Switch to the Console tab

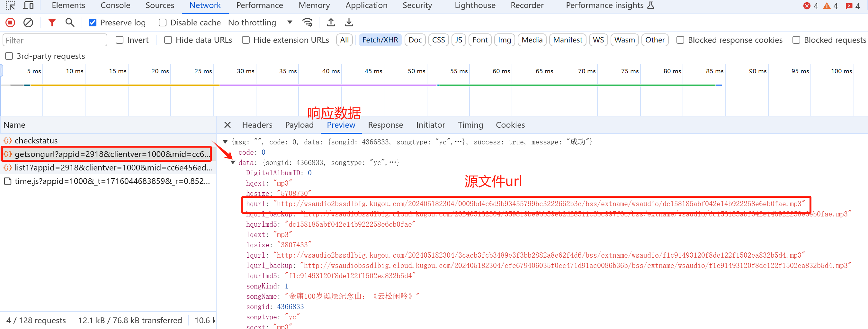[x=115, y=5]
